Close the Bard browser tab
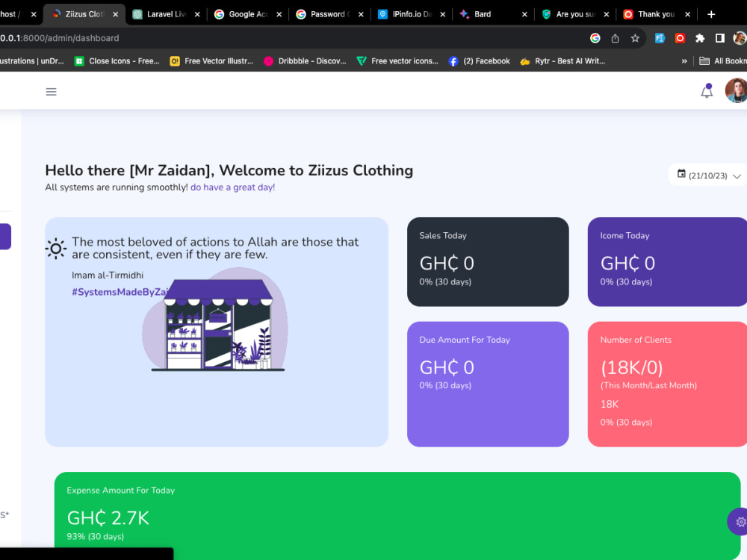This screenshot has width=747, height=560. [524, 14]
